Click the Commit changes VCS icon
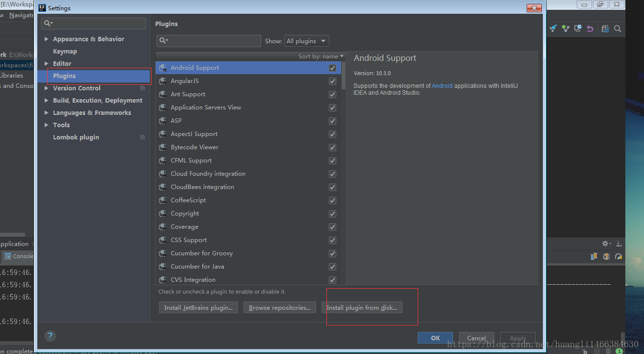The height and width of the screenshot is (354, 644). click(x=566, y=28)
